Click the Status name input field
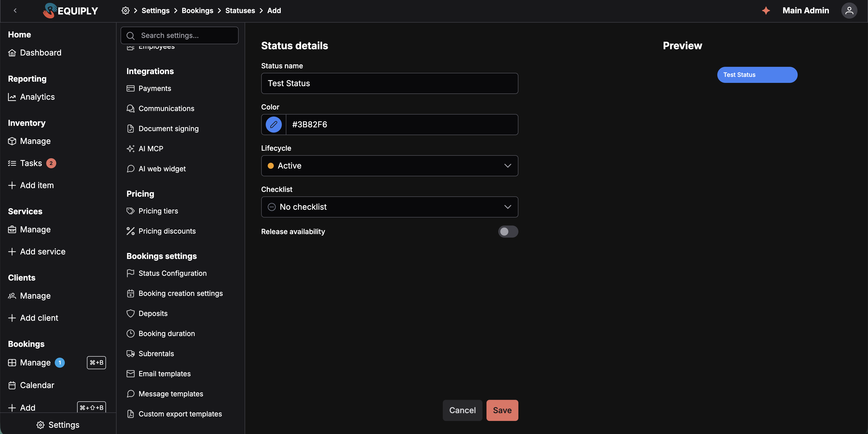The image size is (868, 434). [x=390, y=84]
